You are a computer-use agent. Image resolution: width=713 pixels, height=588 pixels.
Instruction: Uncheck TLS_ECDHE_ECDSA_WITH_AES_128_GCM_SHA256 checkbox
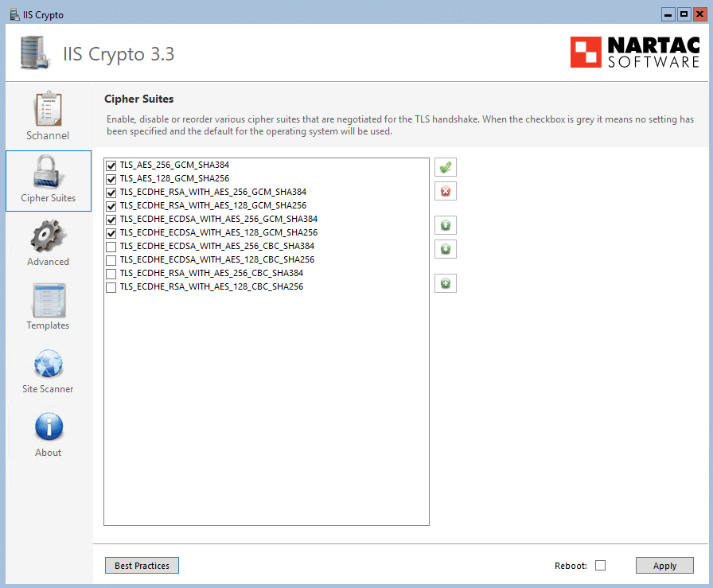[111, 233]
